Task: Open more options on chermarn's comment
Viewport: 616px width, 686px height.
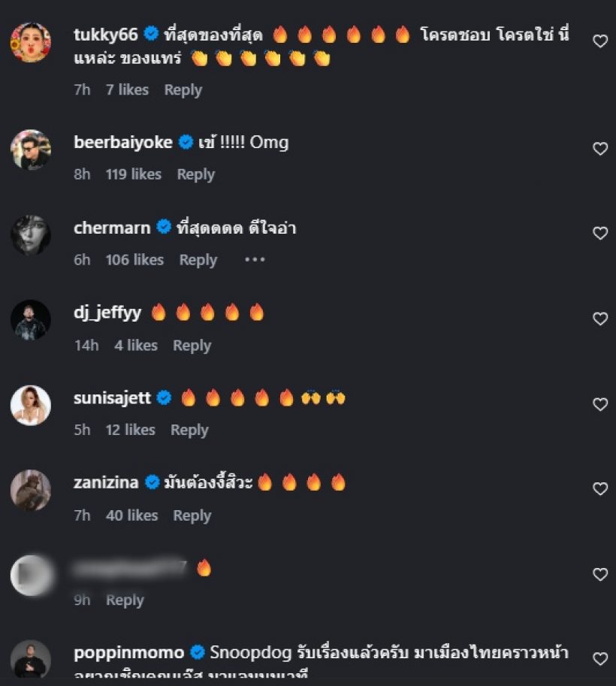Action: [x=255, y=260]
